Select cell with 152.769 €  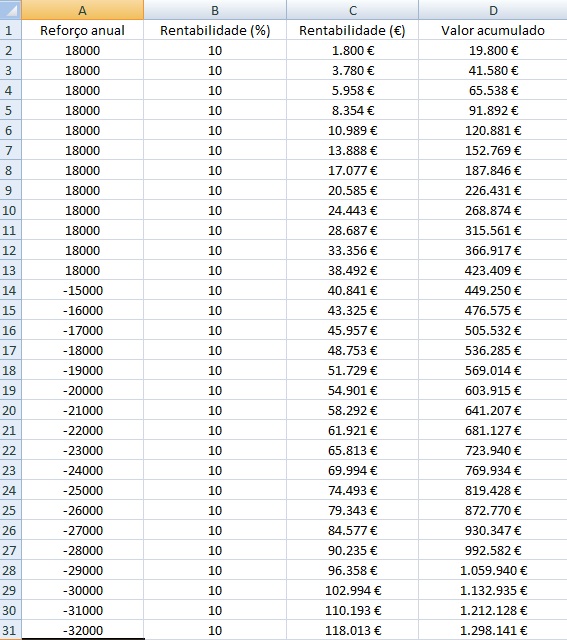click(x=493, y=150)
